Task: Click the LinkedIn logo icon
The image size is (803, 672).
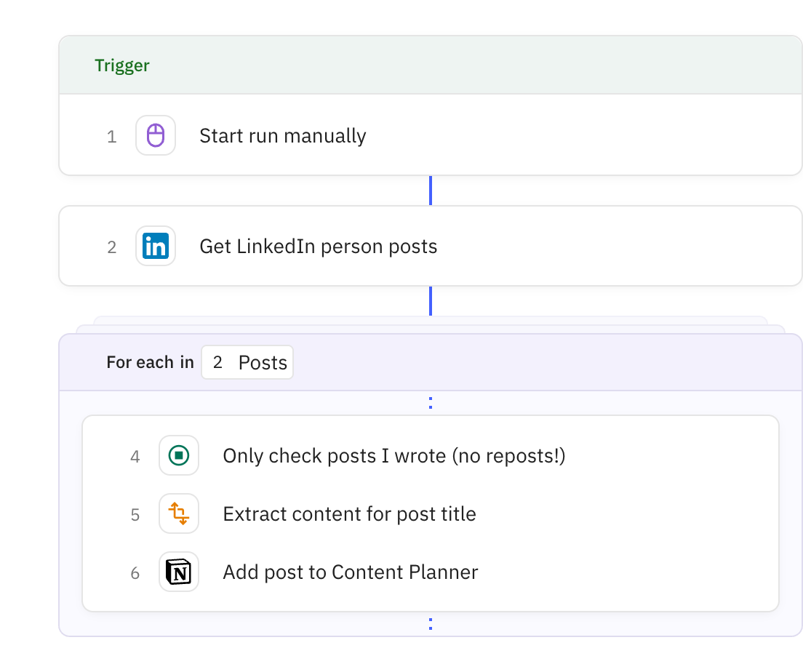Action: [x=156, y=246]
